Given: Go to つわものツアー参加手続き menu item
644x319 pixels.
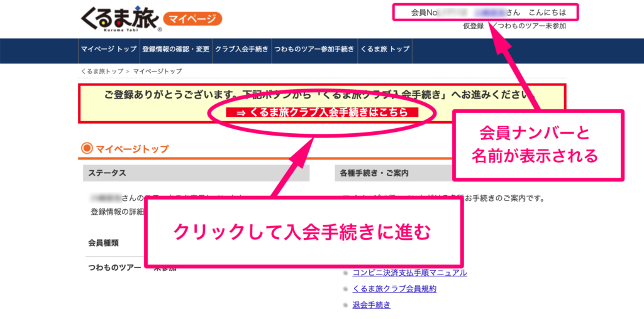Looking at the screenshot, I should pos(314,50).
